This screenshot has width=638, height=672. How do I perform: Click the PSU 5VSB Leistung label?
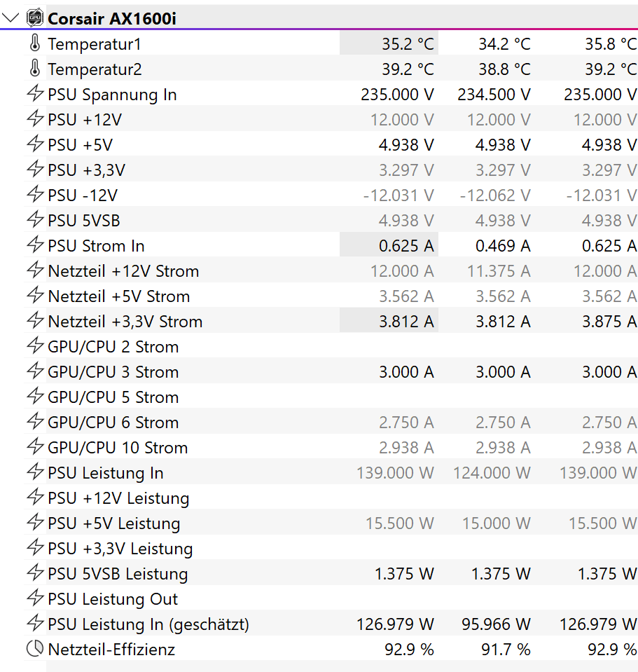point(118,574)
